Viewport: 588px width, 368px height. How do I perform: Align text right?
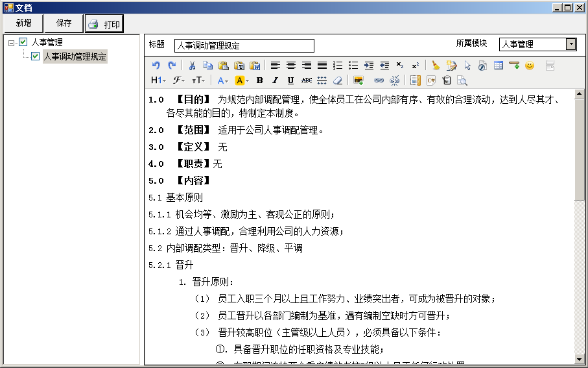(x=307, y=66)
